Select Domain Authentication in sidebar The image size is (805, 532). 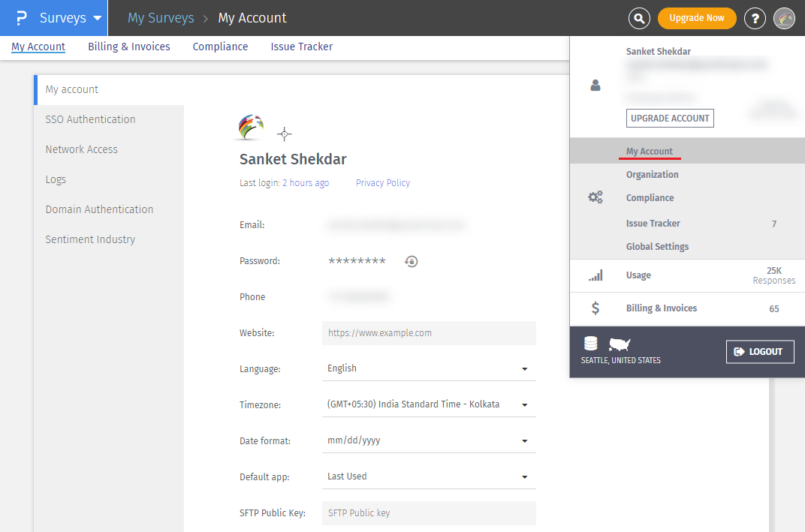[x=109, y=209]
